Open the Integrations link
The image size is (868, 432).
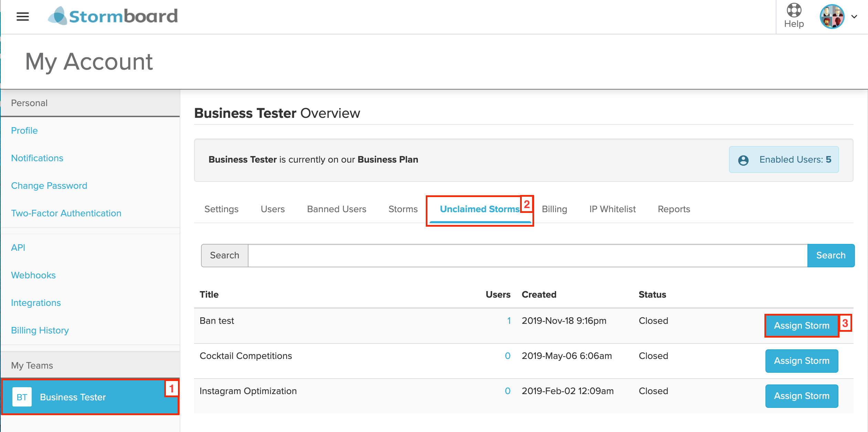tap(36, 303)
